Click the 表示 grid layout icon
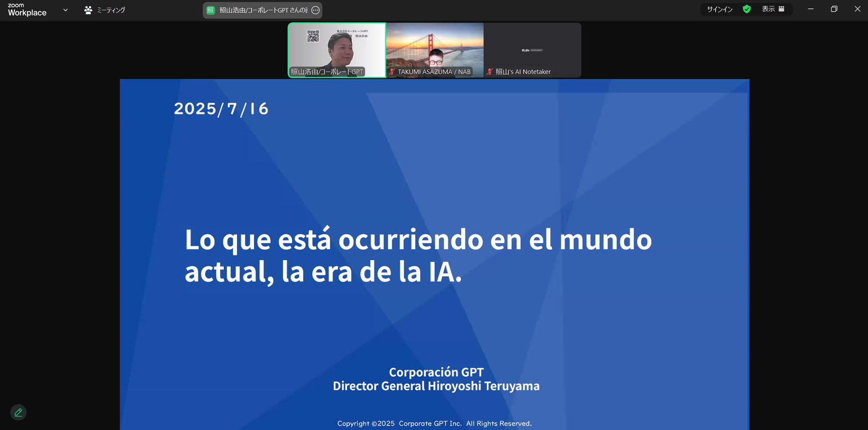This screenshot has width=868, height=430. click(781, 9)
